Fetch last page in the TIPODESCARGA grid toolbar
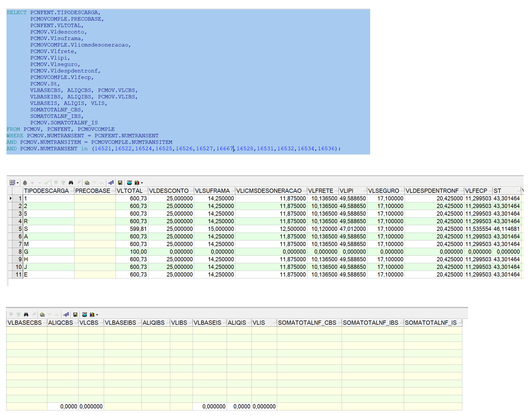 click(x=63, y=183)
